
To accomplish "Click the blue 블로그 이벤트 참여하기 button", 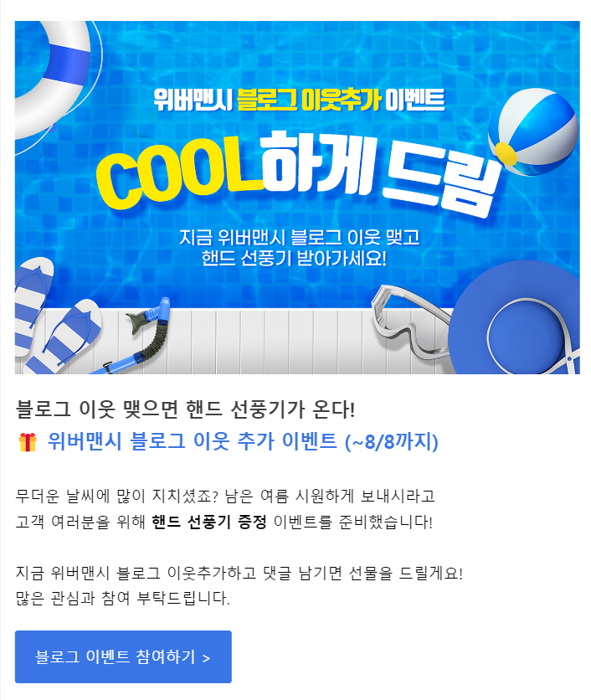I will pyautogui.click(x=123, y=656).
